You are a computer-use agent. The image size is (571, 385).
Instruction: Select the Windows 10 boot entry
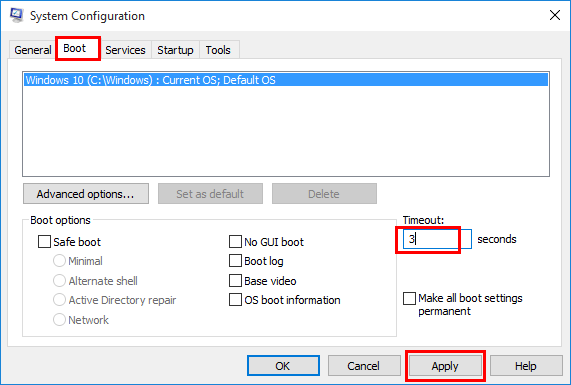pyautogui.click(x=286, y=80)
